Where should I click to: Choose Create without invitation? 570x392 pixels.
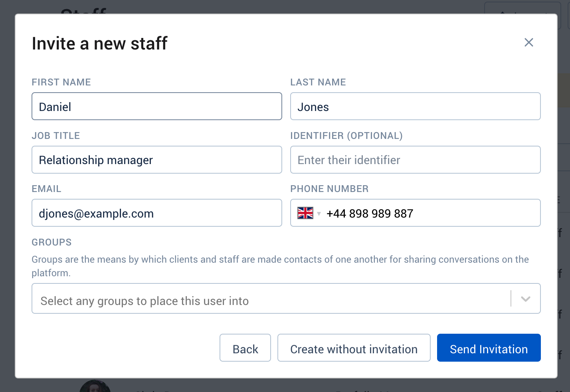pos(354,348)
